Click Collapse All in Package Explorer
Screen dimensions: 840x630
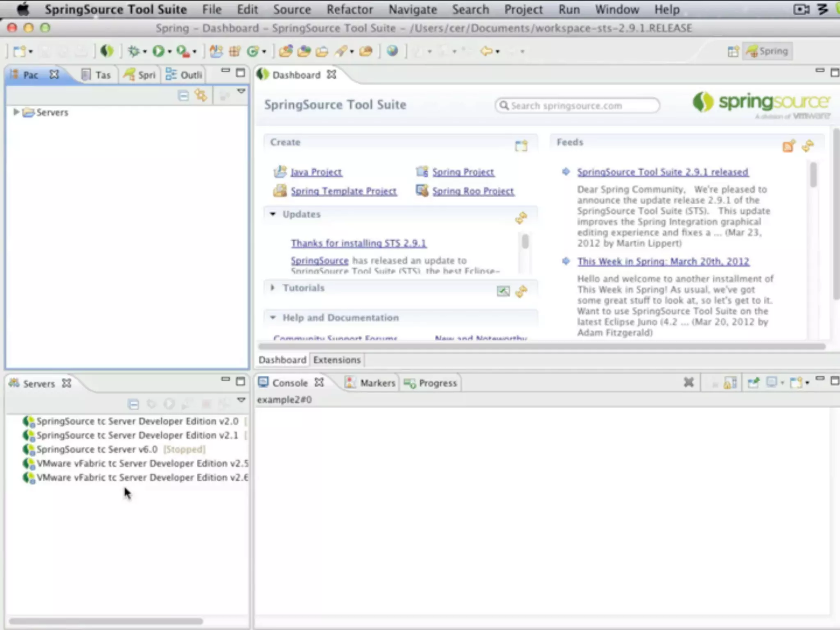click(183, 96)
